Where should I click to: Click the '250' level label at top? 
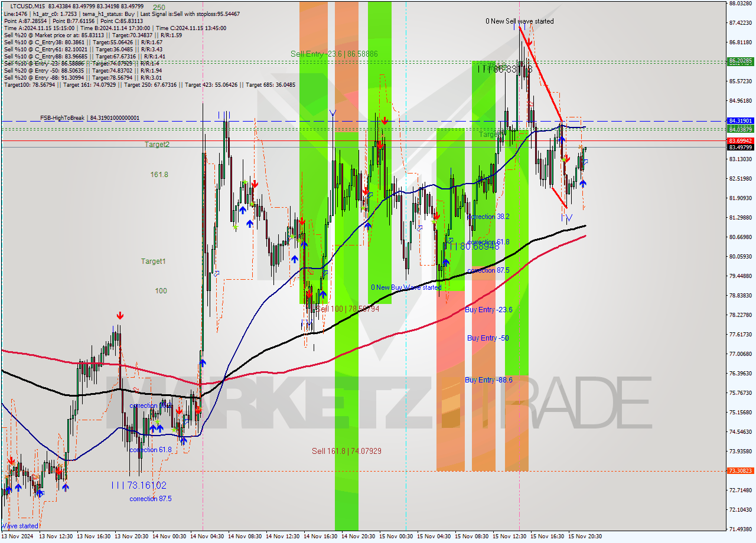[159, 7]
